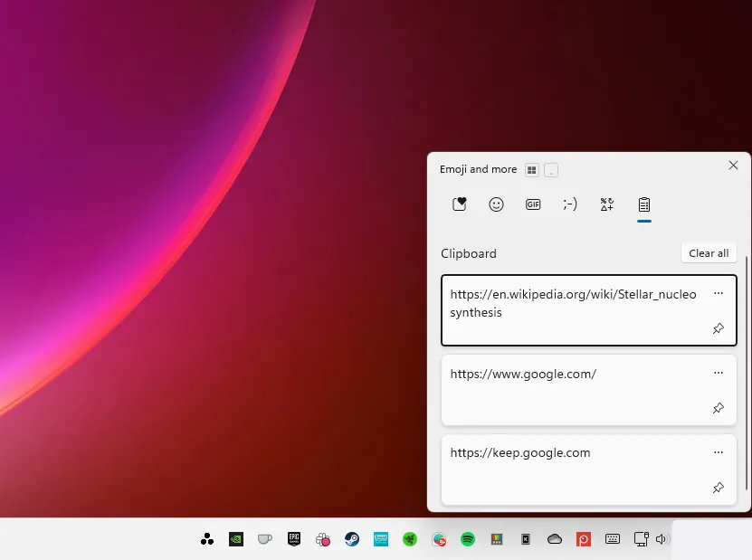Open options for the Wikipedia clipboard item
Viewport: 752px width, 560px height.
(x=718, y=293)
